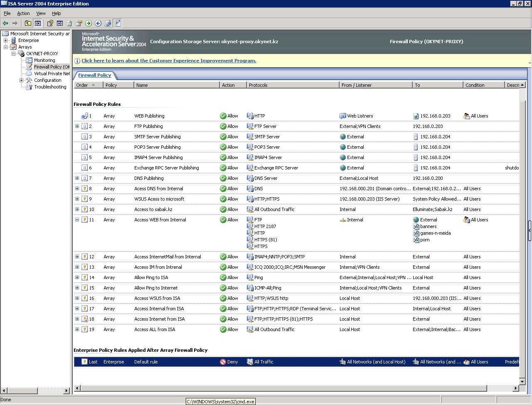The image size is (532, 405).
Task: Click the Allow icon for WEB Publishing
Action: (223, 116)
